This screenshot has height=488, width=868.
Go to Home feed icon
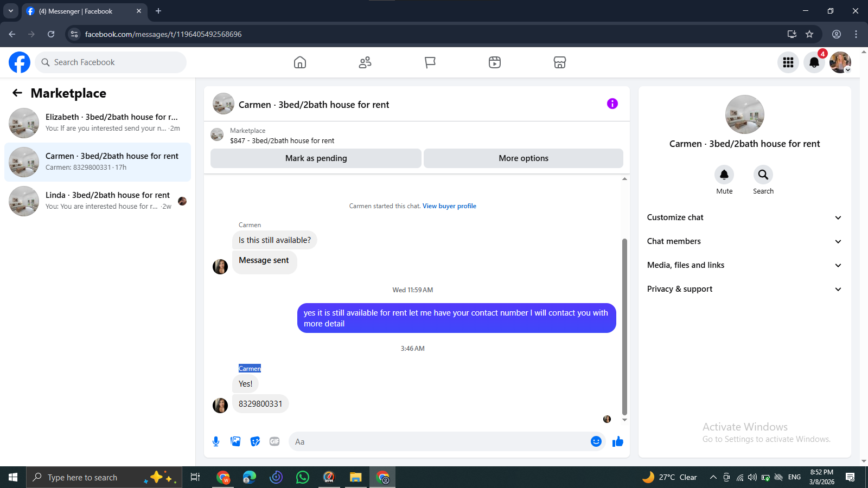(300, 62)
